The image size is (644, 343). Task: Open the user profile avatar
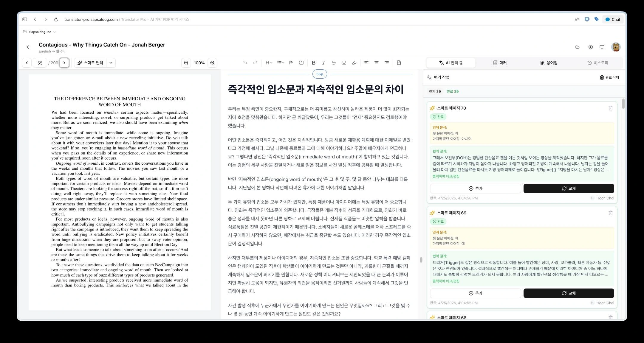[x=616, y=47]
